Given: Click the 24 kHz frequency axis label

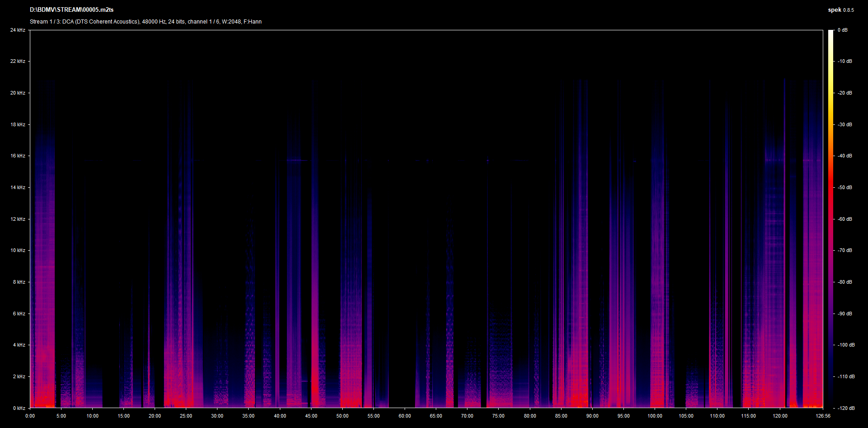Looking at the screenshot, I should pyautogui.click(x=18, y=30).
